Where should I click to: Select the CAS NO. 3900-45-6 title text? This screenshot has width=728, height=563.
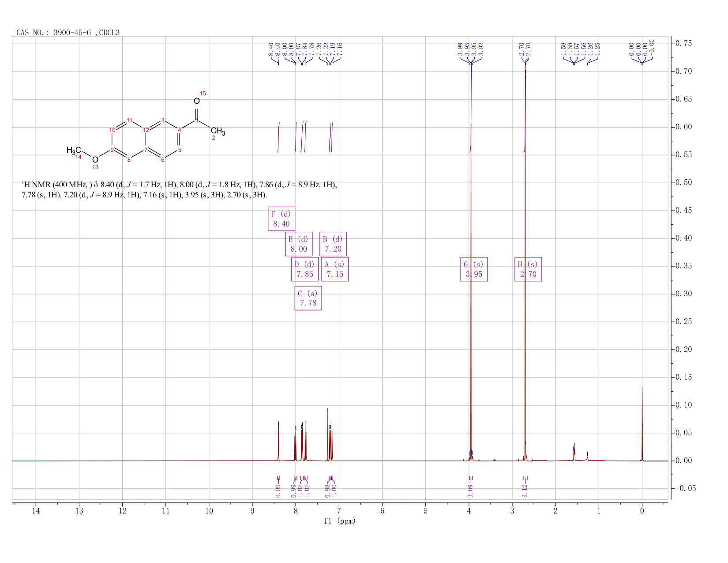pos(68,33)
